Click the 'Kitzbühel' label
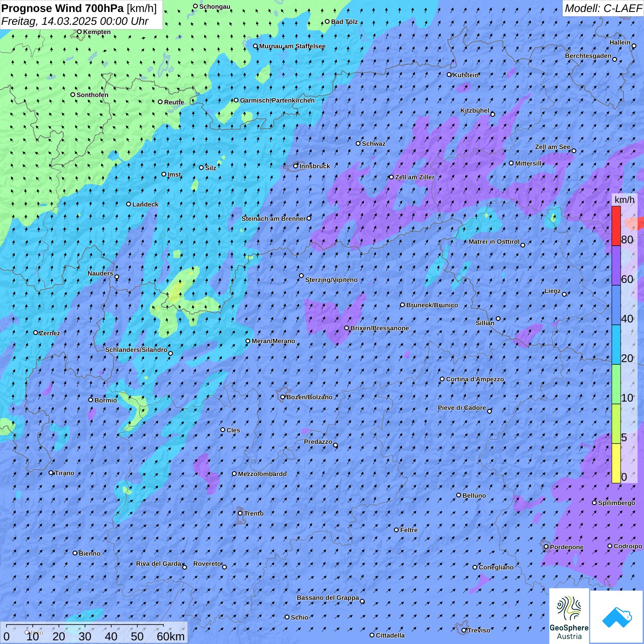The height and width of the screenshot is (644, 644). (475, 110)
